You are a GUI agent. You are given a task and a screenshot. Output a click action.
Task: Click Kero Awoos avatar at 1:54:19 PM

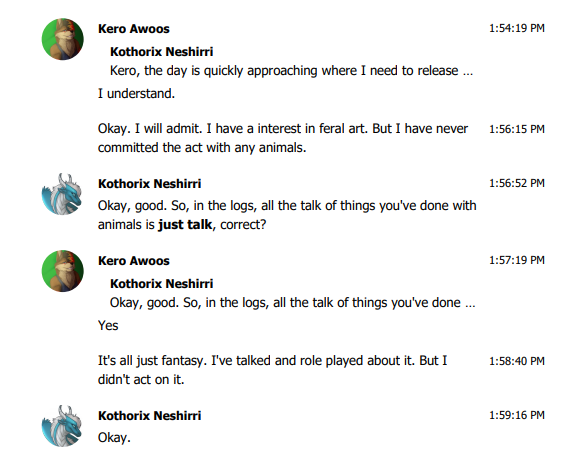(x=62, y=39)
